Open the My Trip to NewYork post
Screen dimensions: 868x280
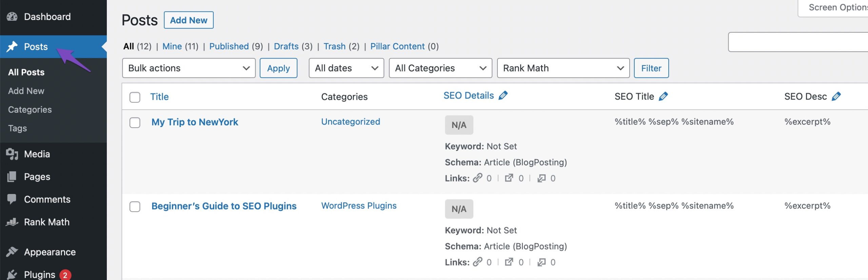pos(195,122)
